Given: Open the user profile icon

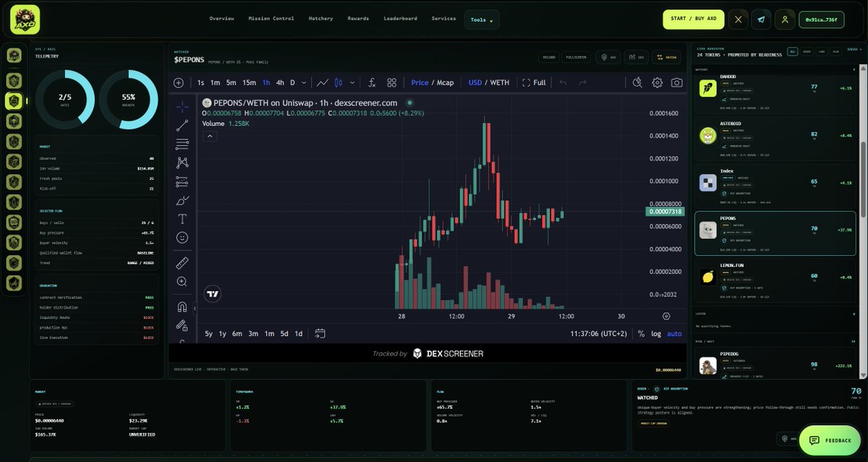Looking at the screenshot, I should pos(785,20).
